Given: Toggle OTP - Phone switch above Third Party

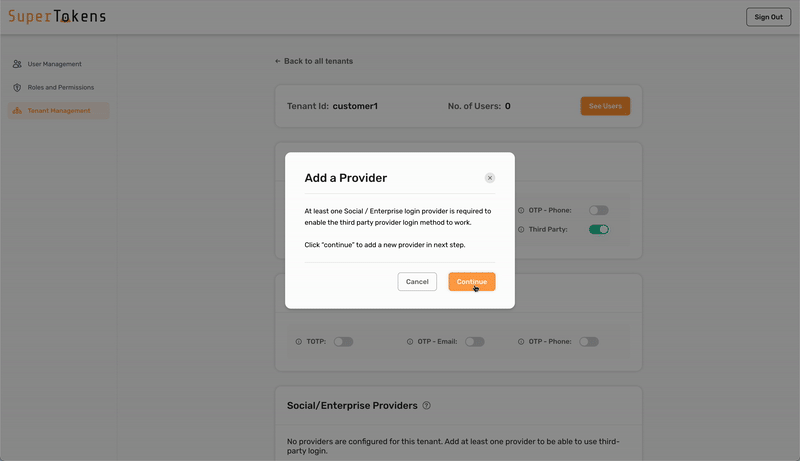Looking at the screenshot, I should coord(598,210).
